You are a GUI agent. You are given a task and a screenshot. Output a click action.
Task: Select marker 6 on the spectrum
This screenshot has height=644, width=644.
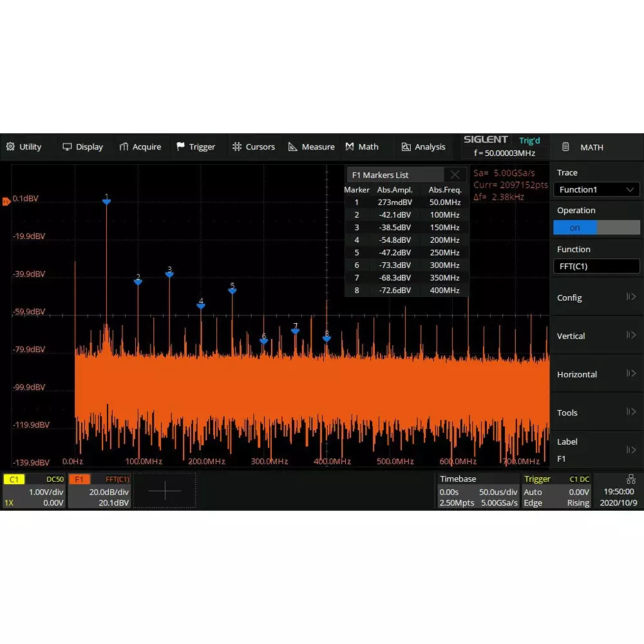263,341
